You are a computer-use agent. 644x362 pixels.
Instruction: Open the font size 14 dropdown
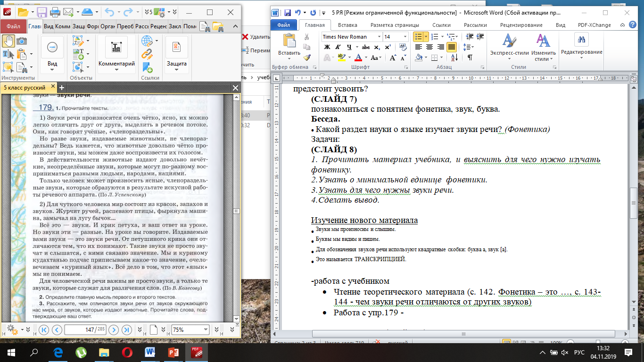tap(405, 37)
